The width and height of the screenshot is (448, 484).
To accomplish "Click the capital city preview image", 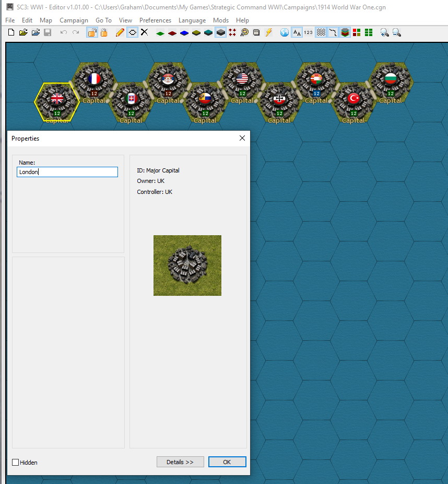I will coord(187,266).
